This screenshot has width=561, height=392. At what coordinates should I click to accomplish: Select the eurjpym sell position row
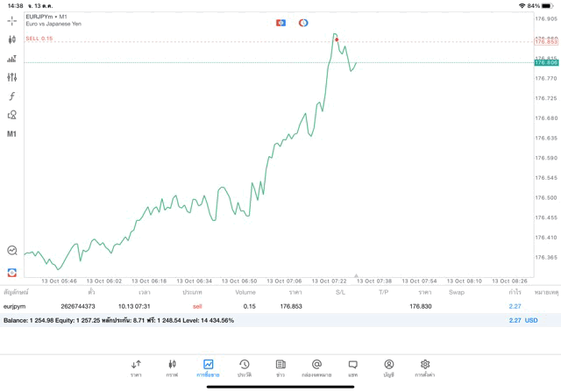(x=263, y=306)
